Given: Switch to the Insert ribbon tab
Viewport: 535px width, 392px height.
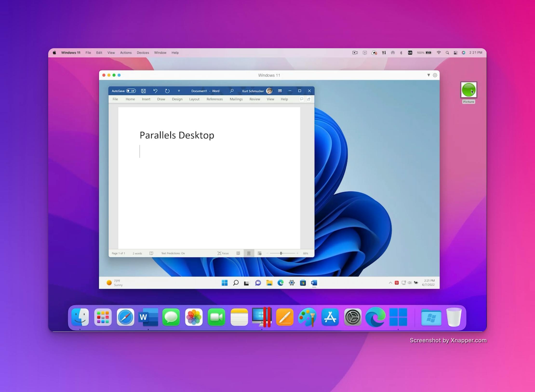Looking at the screenshot, I should click(x=146, y=99).
